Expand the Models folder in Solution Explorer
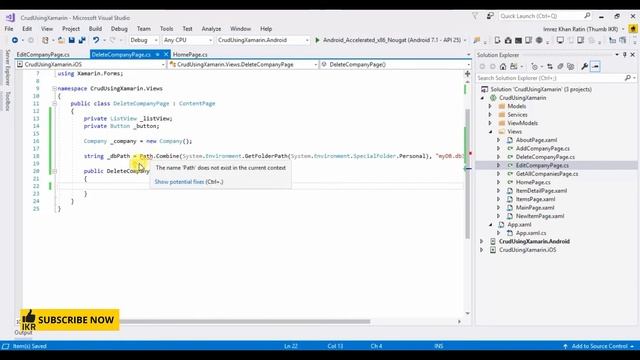The width and height of the screenshot is (640, 360). (491, 106)
